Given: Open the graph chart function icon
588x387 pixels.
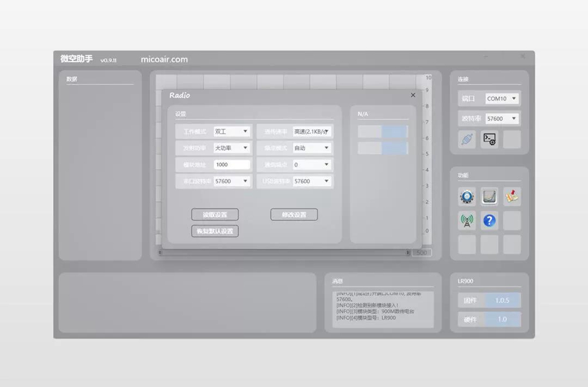Looking at the screenshot, I should (x=489, y=197).
